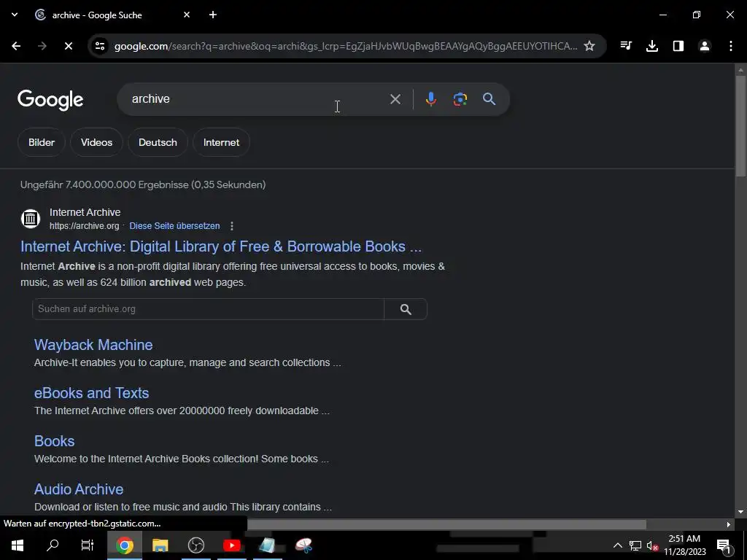Open media control icon in Chrome toolbar

[626, 46]
